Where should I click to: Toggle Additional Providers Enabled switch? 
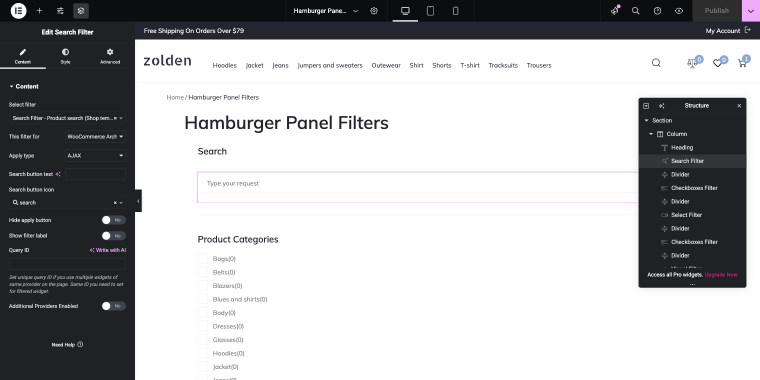pos(113,306)
